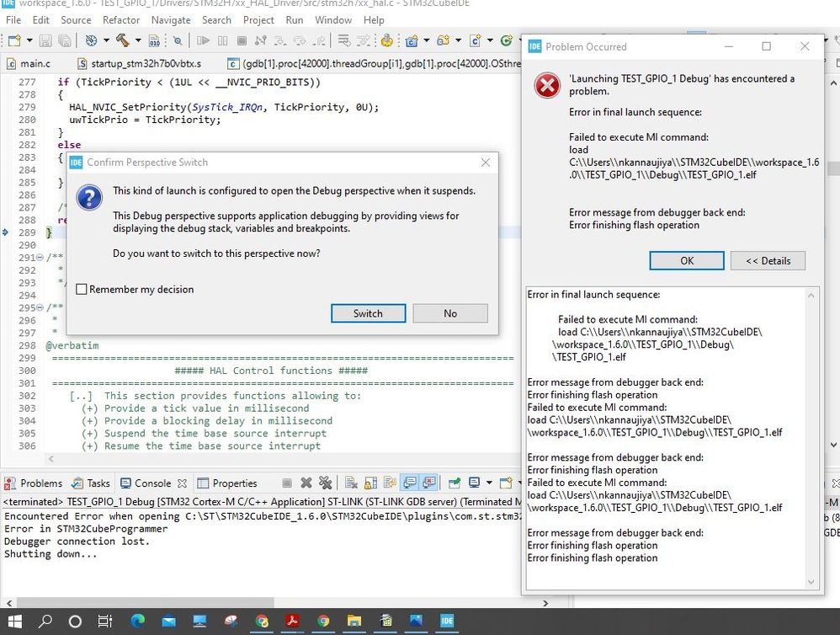This screenshot has width=840, height=635.
Task: Open the Refactor menu
Action: [121, 20]
